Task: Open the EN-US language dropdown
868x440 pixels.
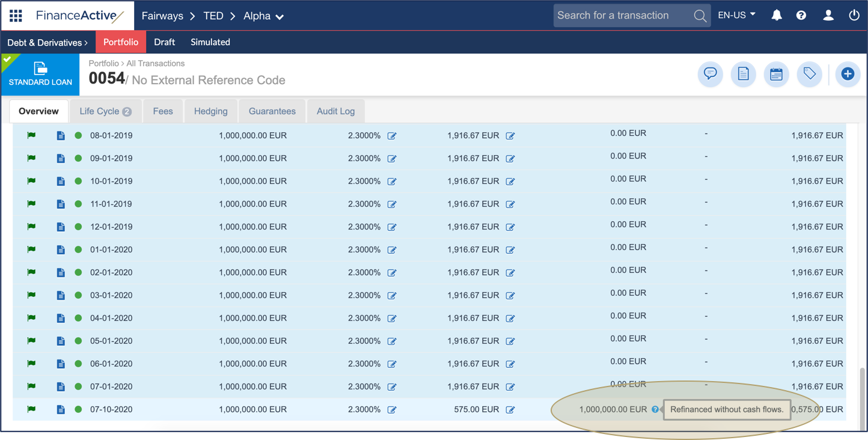Action: (x=736, y=15)
